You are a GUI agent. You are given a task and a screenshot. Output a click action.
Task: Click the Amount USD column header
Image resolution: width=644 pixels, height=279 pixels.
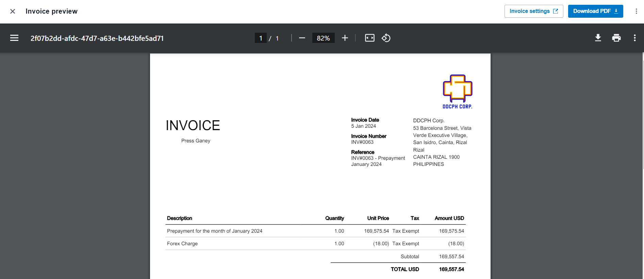click(449, 218)
